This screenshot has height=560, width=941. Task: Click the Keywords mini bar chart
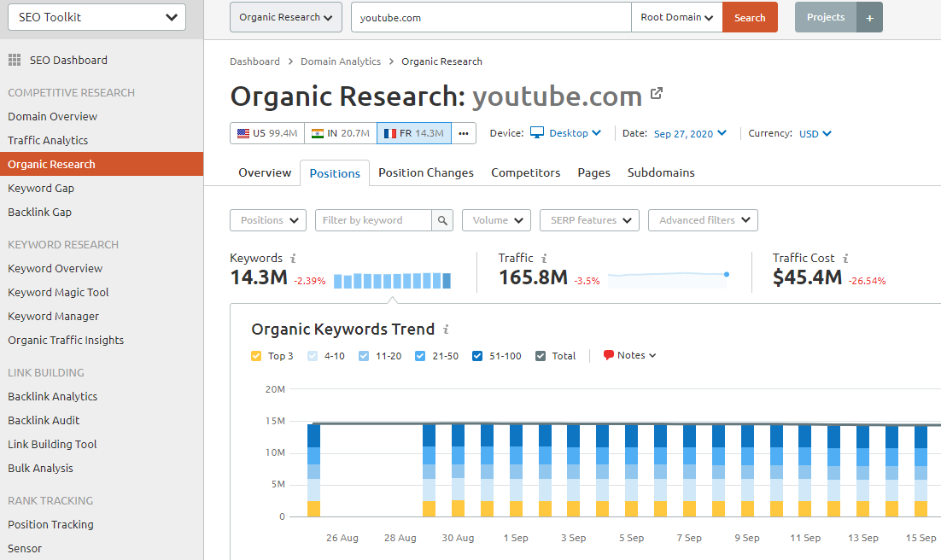(393, 281)
